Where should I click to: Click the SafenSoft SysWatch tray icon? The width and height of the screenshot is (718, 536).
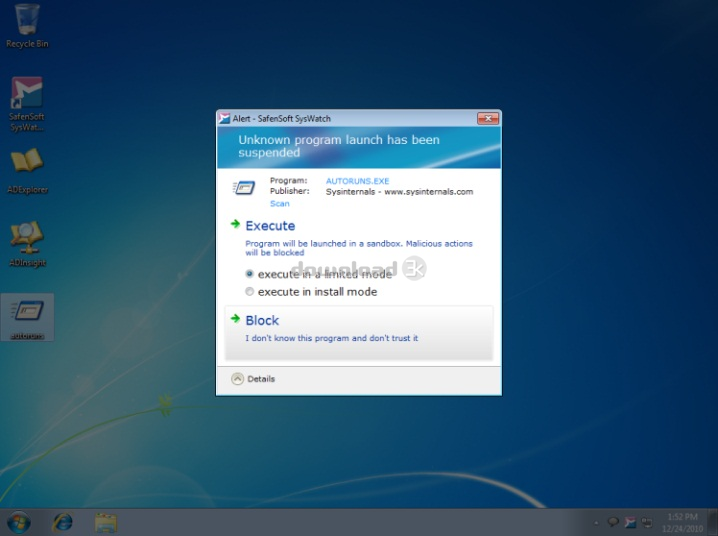point(630,522)
